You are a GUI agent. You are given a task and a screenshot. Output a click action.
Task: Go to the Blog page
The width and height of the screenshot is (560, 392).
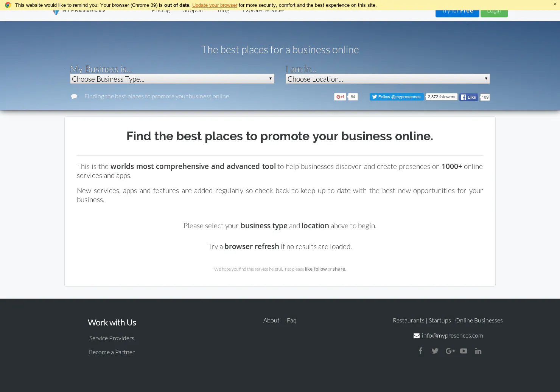click(223, 12)
